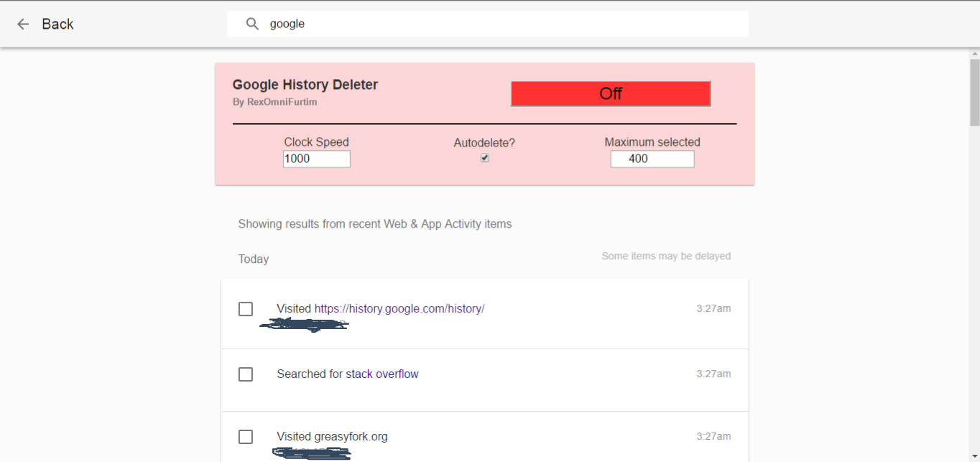Select the stack overflow search entry checkbox

coord(245,374)
